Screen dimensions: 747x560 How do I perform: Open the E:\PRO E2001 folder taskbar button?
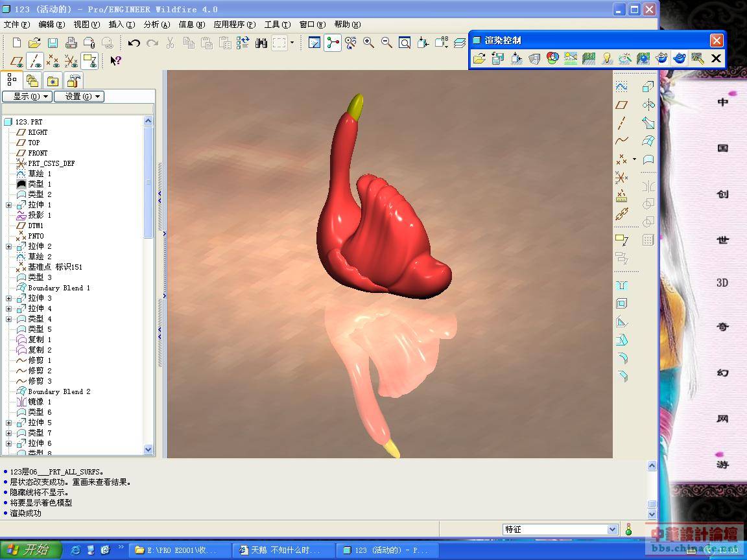click(179, 550)
